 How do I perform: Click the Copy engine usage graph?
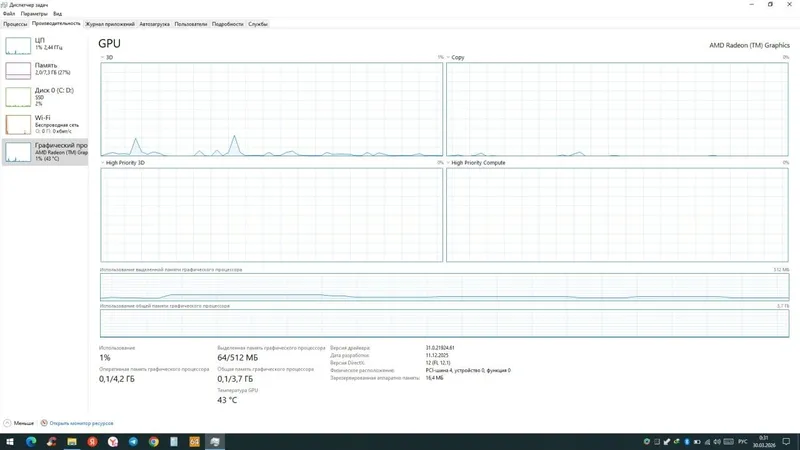click(617, 109)
